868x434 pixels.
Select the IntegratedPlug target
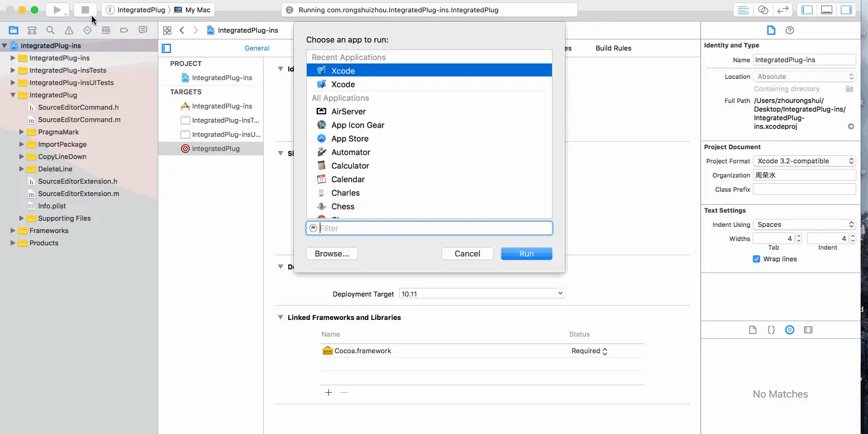point(211,149)
